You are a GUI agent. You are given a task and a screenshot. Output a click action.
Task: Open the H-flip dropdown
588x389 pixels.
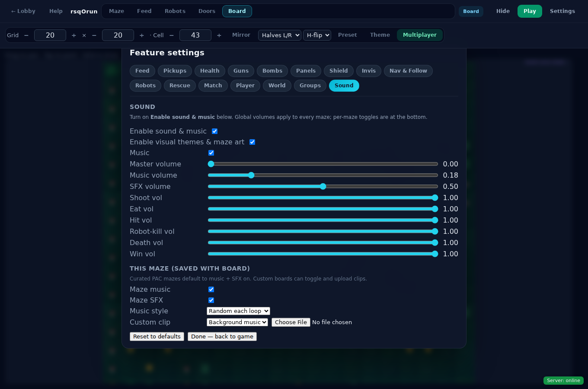coord(317,35)
